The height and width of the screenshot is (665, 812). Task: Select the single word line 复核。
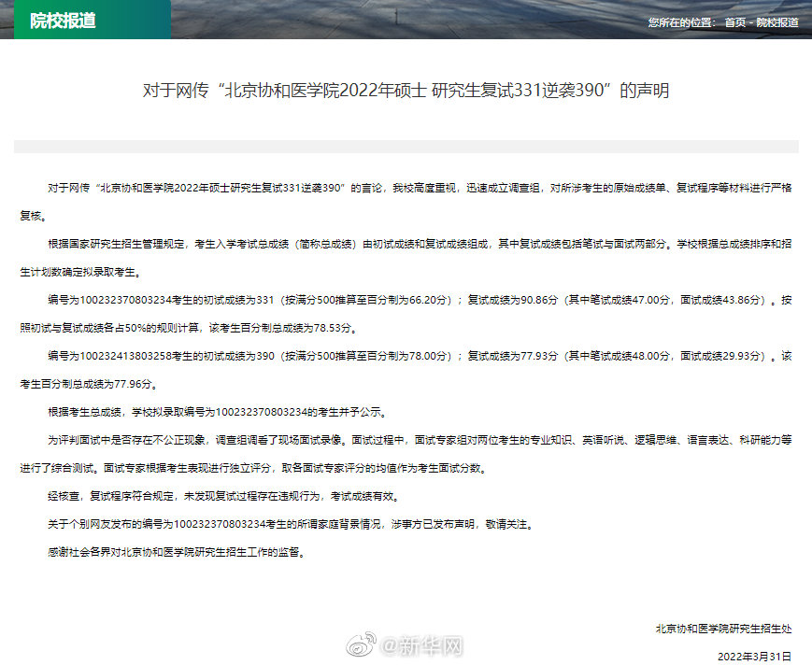pos(34,216)
